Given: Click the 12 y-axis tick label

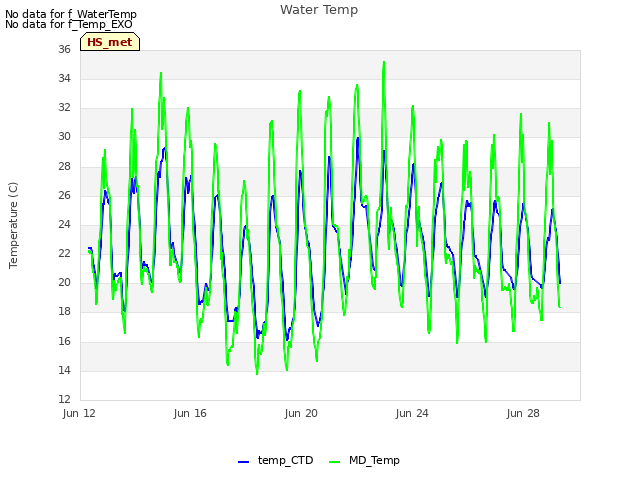Looking at the screenshot, I should pyautogui.click(x=64, y=399).
